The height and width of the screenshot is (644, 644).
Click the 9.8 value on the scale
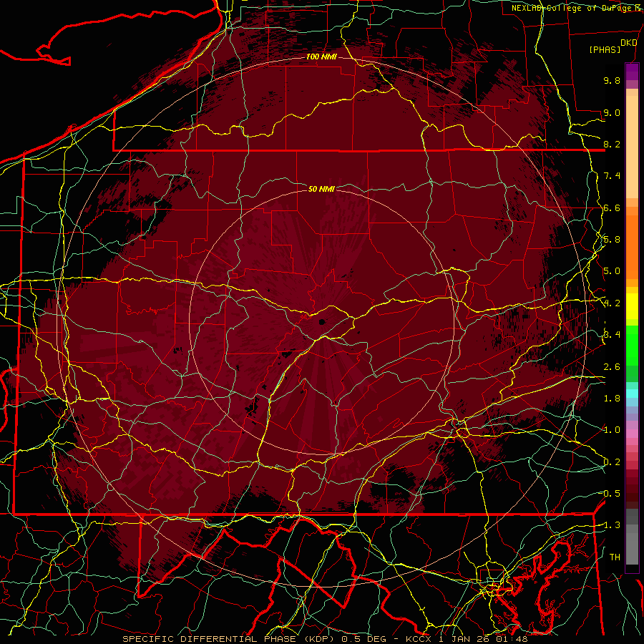pos(612,80)
